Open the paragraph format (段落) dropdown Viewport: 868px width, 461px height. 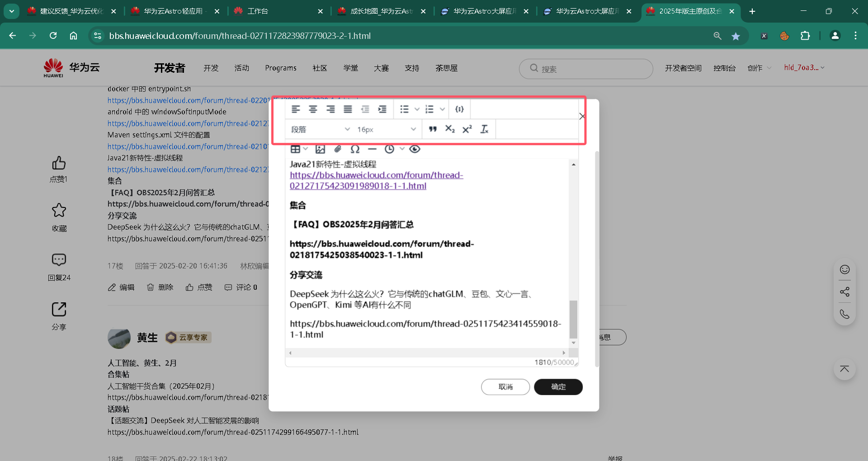320,129
